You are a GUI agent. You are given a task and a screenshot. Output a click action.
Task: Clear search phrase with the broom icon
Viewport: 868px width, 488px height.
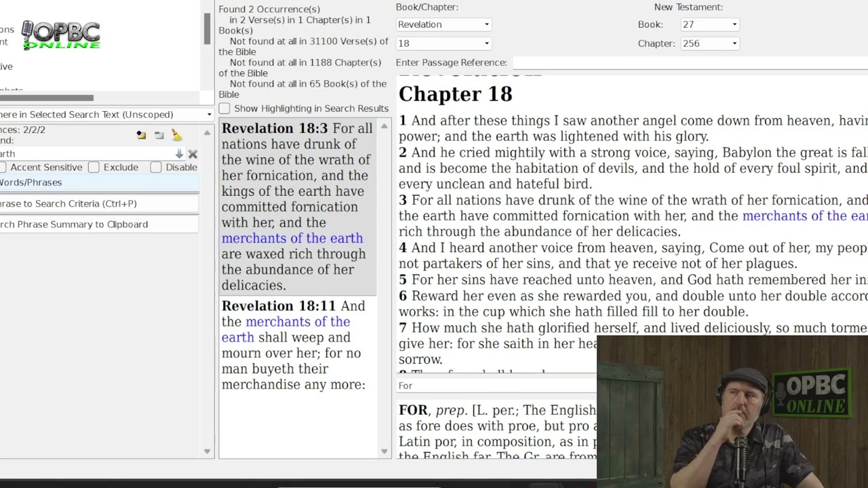pyautogui.click(x=176, y=135)
